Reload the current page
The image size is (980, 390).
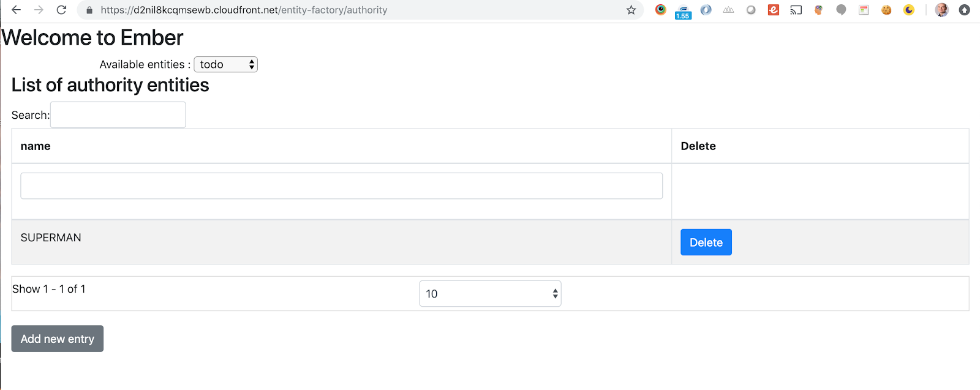(x=61, y=10)
